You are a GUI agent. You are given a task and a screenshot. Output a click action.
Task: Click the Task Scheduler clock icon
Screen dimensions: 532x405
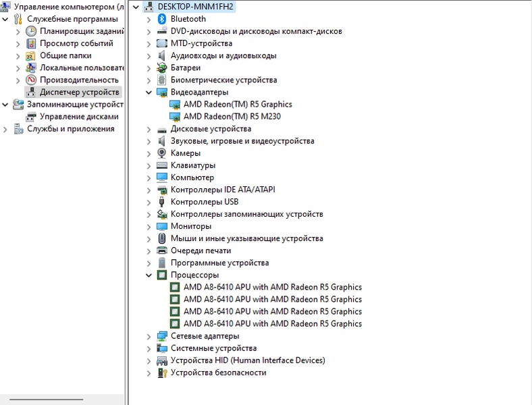pyautogui.click(x=31, y=31)
